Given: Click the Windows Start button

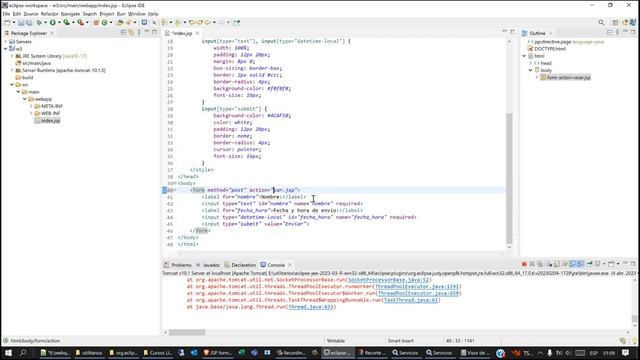Looking at the screenshot, I should click(8, 353).
